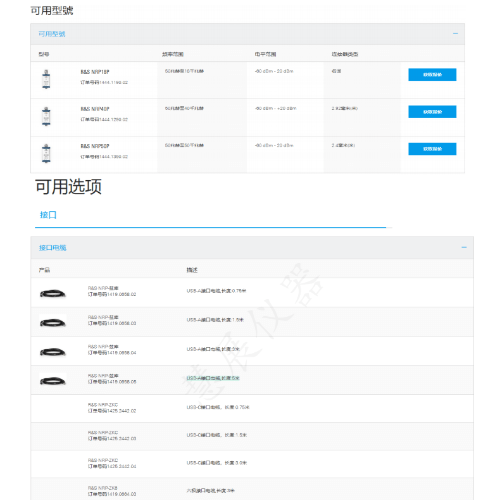Click the highlighted USB-A cable 5米 description
Image resolution: width=500 pixels, height=500 pixels.
click(213, 378)
